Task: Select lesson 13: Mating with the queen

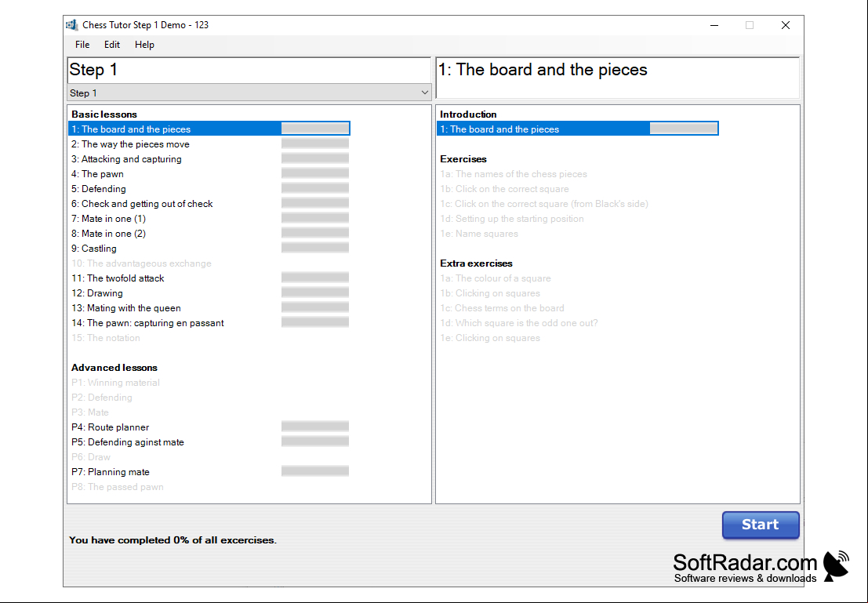Action: 126,308
